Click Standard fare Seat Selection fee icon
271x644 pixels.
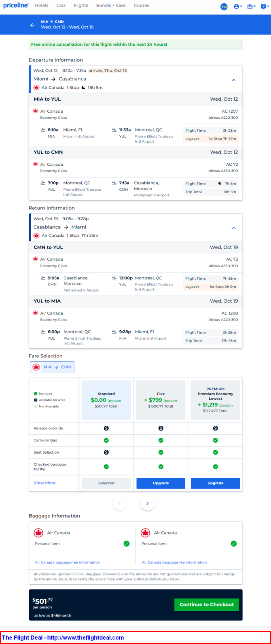coord(106,452)
